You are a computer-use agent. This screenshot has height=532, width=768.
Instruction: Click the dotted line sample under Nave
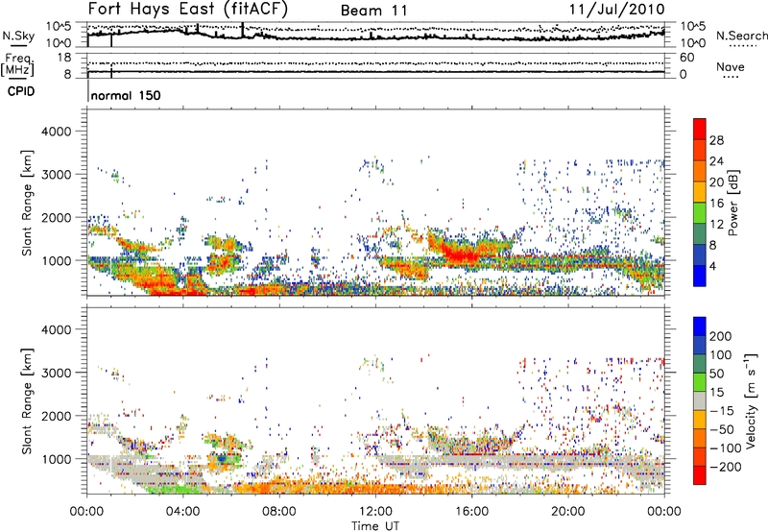pos(731,78)
